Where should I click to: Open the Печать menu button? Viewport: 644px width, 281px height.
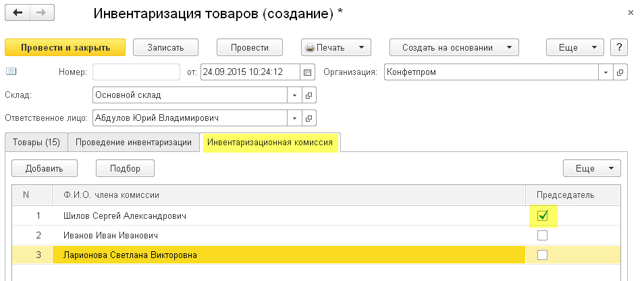[336, 47]
